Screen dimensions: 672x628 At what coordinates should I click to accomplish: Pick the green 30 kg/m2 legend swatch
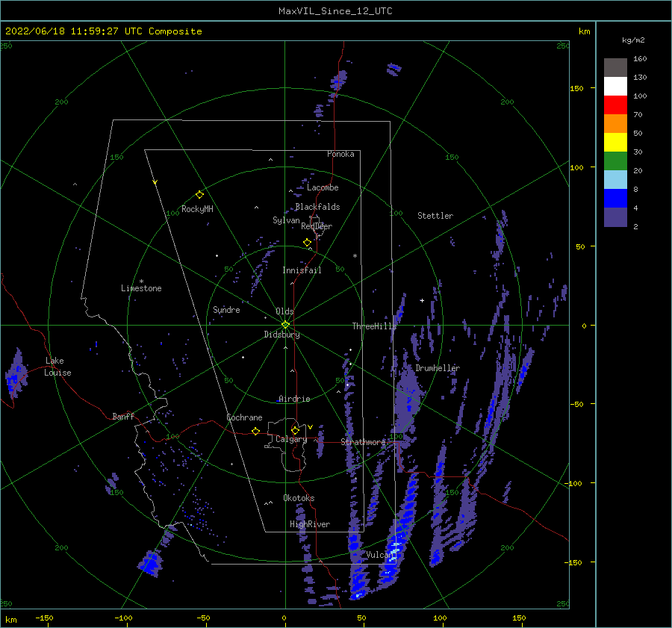615,161
